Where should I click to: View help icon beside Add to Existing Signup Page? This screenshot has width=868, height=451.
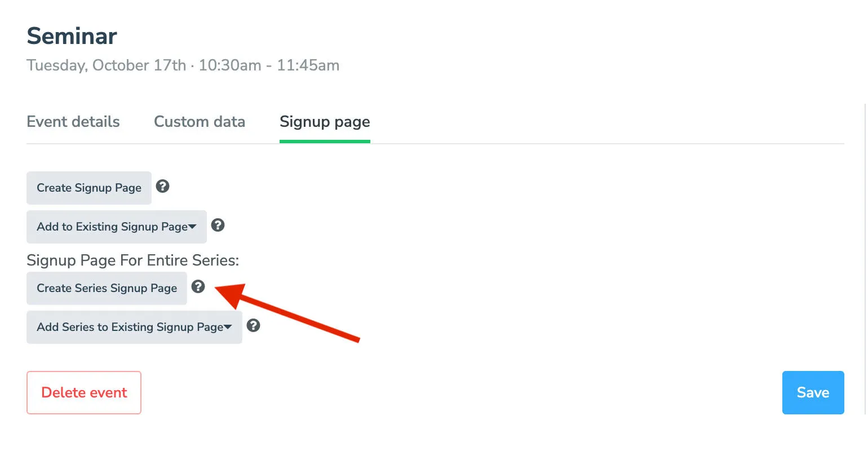coord(218,225)
